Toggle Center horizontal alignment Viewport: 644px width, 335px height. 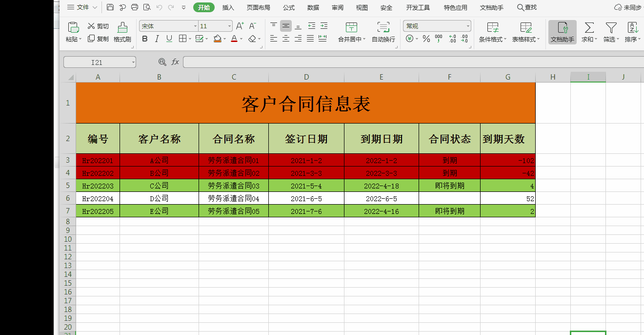286,39
